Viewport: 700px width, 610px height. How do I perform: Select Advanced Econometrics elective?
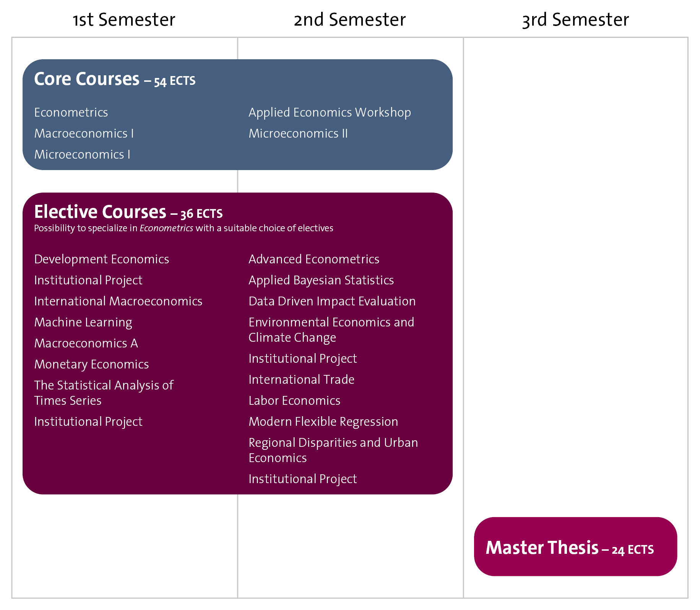click(314, 259)
